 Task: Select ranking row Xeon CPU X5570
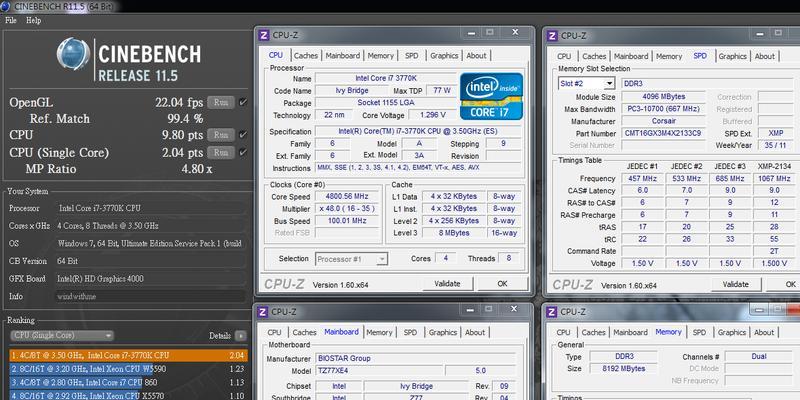[129, 395]
